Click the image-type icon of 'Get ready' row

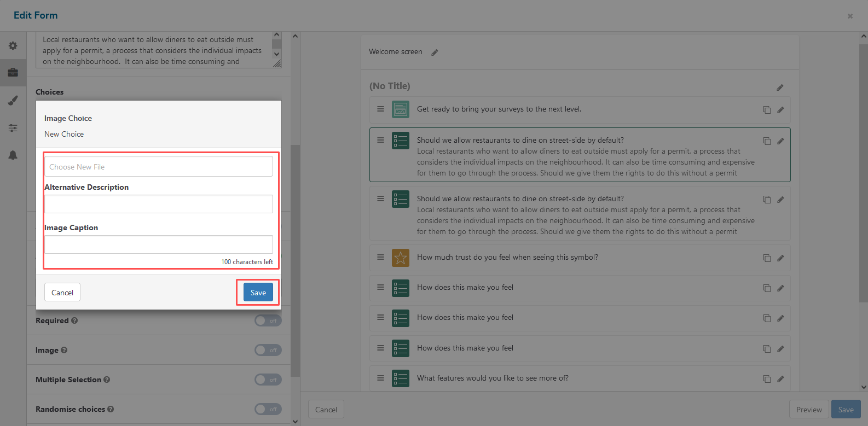click(401, 109)
